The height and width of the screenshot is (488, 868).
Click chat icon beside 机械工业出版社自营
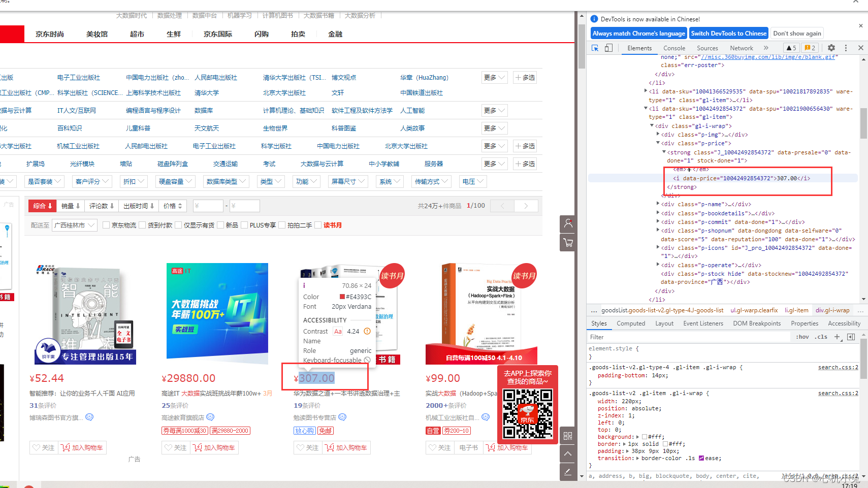point(486,417)
